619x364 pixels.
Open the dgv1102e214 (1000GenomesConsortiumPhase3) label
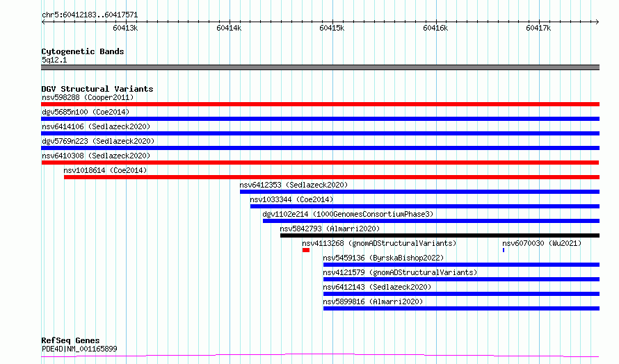348,214
